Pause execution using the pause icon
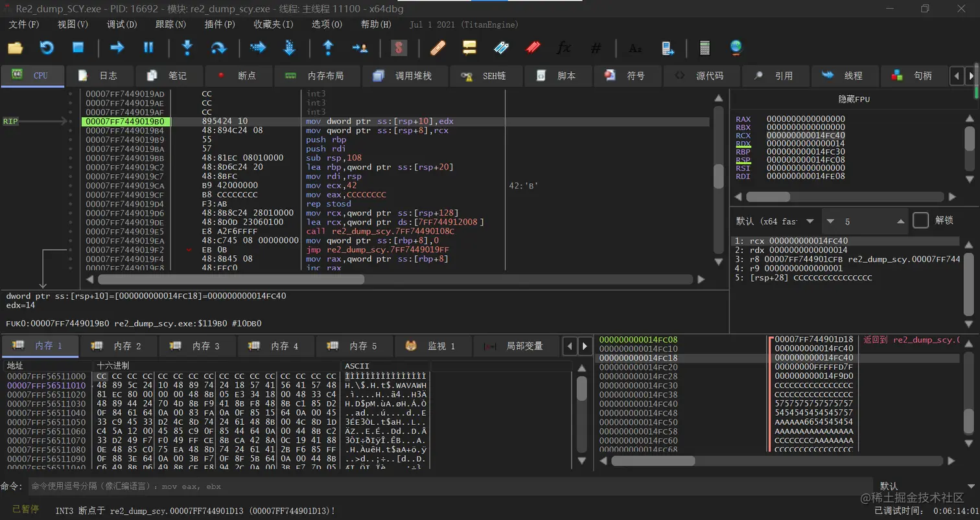This screenshot has height=520, width=980. pyautogui.click(x=148, y=47)
